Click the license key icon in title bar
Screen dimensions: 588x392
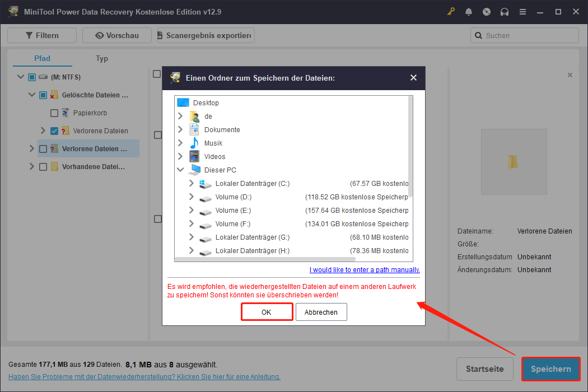[x=451, y=12]
